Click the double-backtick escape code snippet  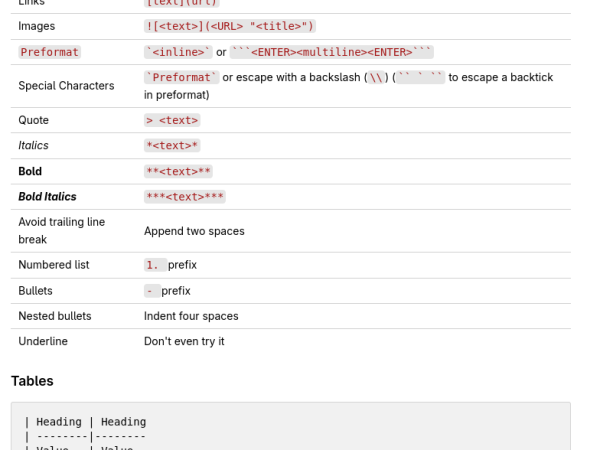[x=420, y=77]
